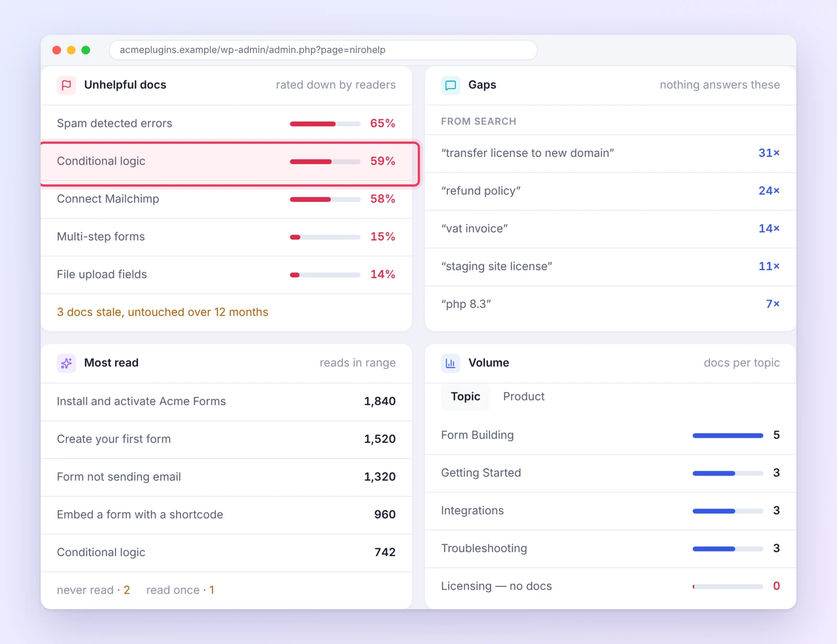Open the Connect Mailchimp doc row

click(227, 199)
